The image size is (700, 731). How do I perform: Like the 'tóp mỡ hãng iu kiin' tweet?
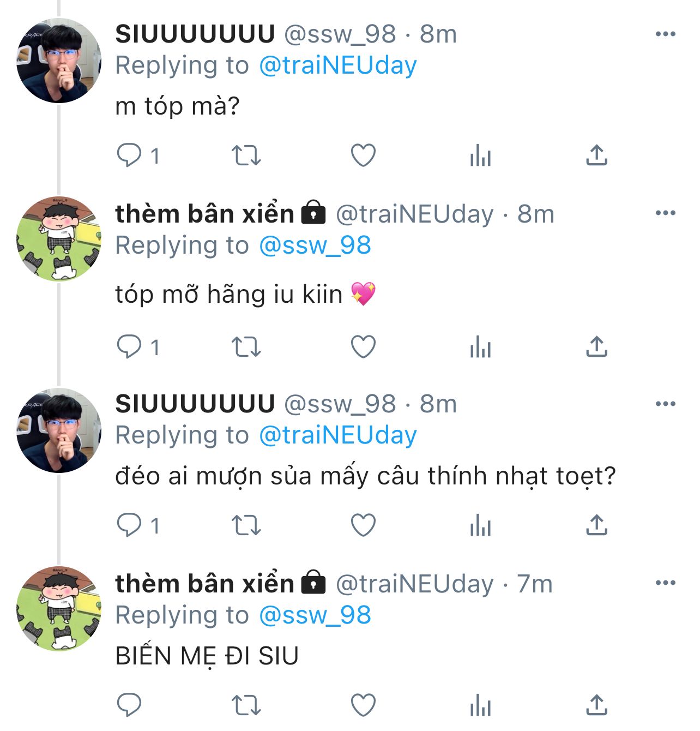pyautogui.click(x=363, y=346)
